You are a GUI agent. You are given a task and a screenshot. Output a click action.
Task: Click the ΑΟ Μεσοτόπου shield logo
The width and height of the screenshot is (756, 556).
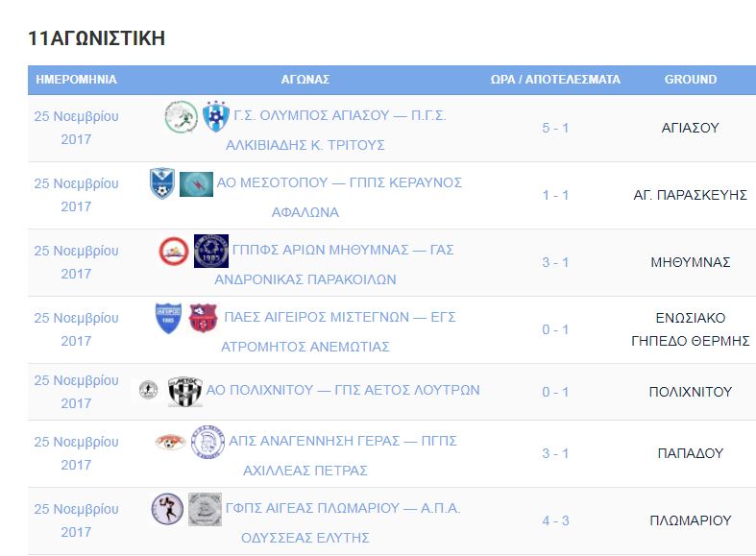162,183
